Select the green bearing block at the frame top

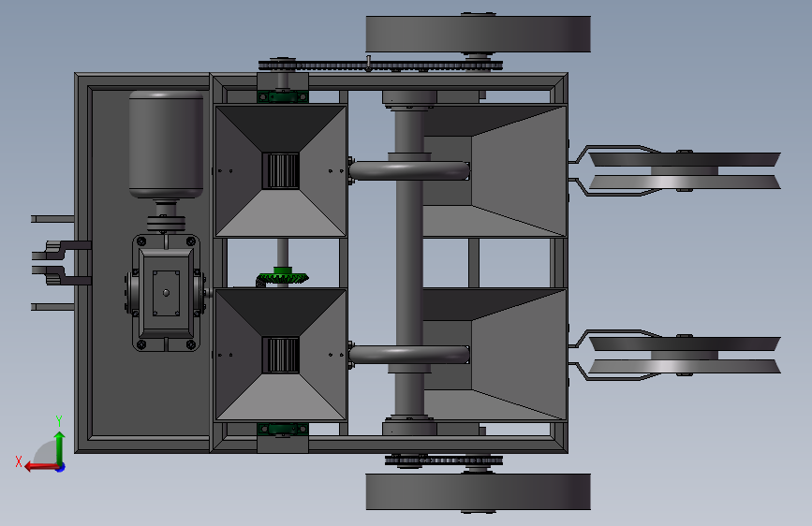283,96
